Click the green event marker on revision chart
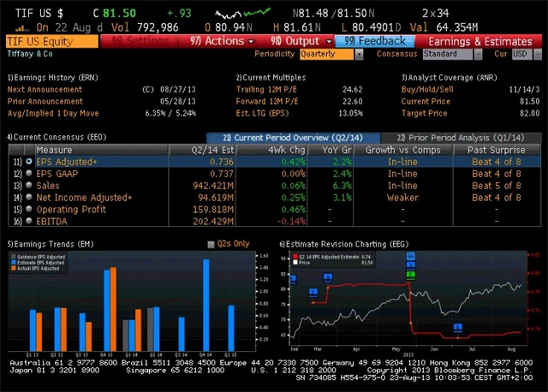Viewport: 548px width, 392px height. click(x=411, y=275)
